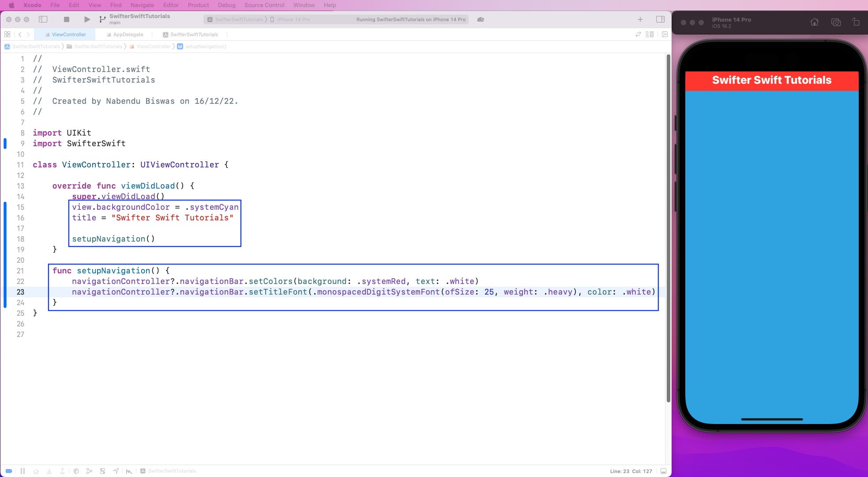Toggle the left navigator sidebar
Viewport: 868px width, 477px height.
[x=43, y=19]
